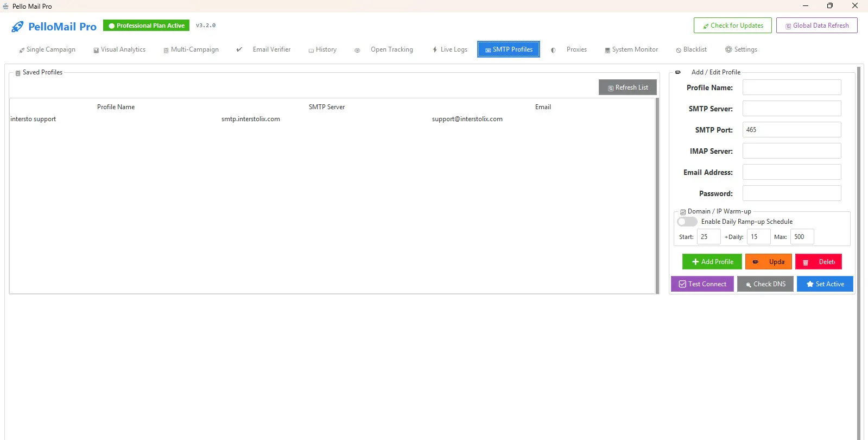Click the +Daily increment value field
Image resolution: width=868 pixels, height=440 pixels.
click(758, 237)
